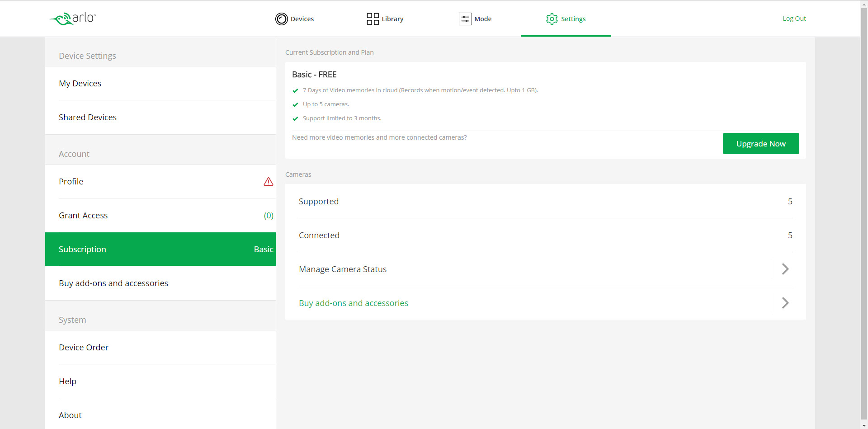The image size is (868, 429).
Task: Click the Library grid icon
Action: point(373,19)
